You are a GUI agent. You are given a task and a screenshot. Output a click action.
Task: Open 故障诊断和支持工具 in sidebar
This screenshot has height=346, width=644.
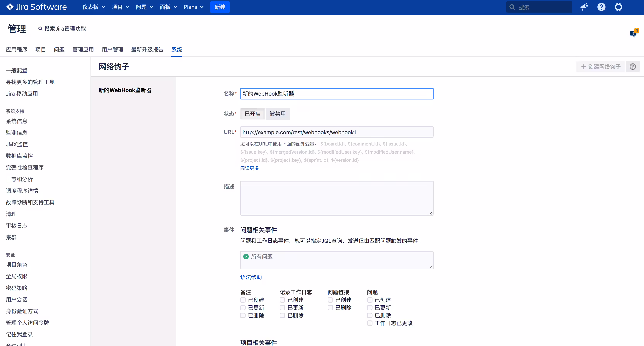tap(30, 202)
